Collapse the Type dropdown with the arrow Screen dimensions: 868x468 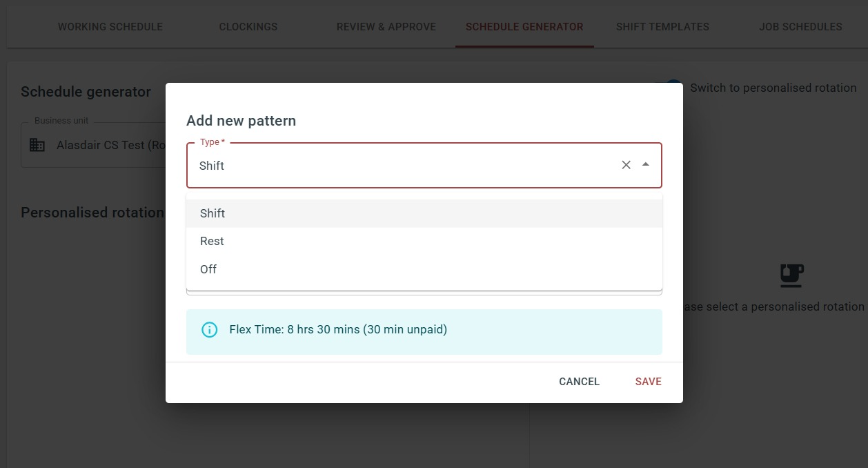click(645, 165)
